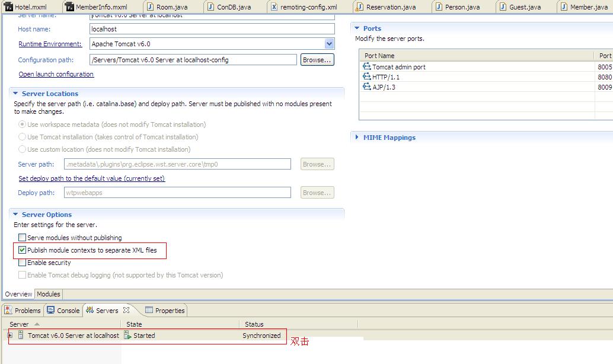Click the Room.java file icon
The width and height of the screenshot is (613, 364).
tap(150, 7)
